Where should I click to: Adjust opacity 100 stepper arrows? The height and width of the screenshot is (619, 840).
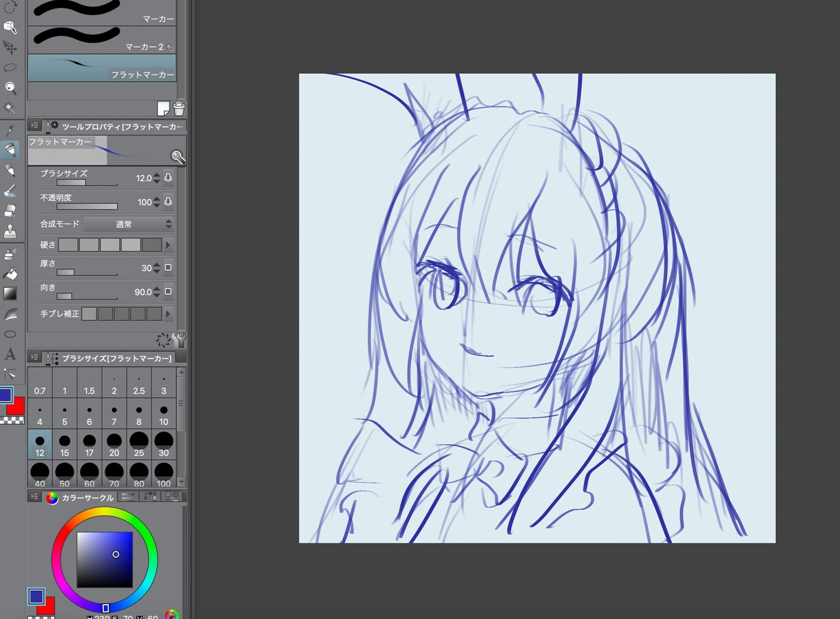[x=157, y=202]
